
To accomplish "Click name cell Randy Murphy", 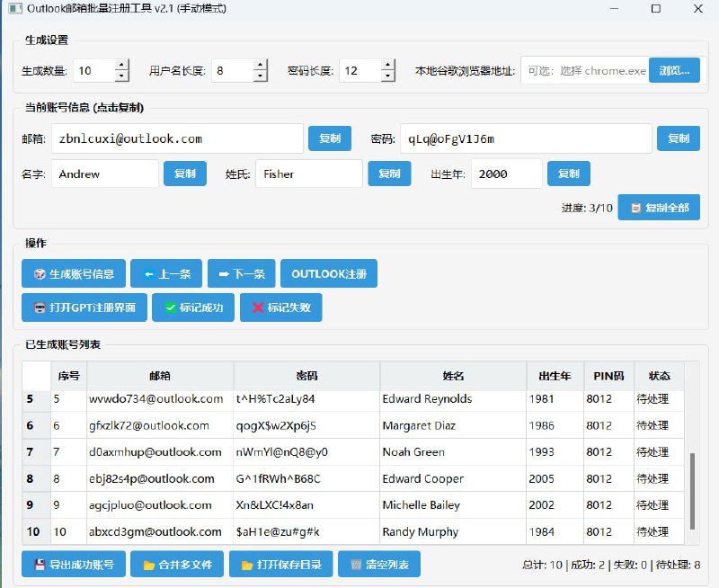I will [453, 532].
